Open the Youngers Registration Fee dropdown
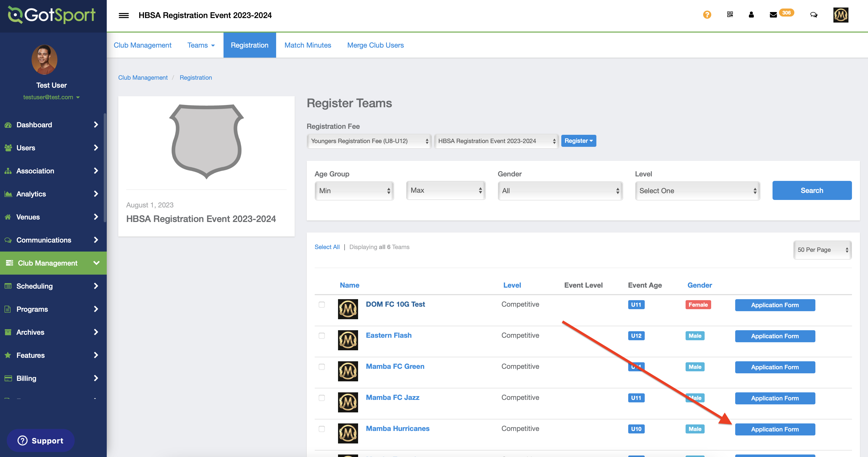This screenshot has height=457, width=868. tap(369, 141)
